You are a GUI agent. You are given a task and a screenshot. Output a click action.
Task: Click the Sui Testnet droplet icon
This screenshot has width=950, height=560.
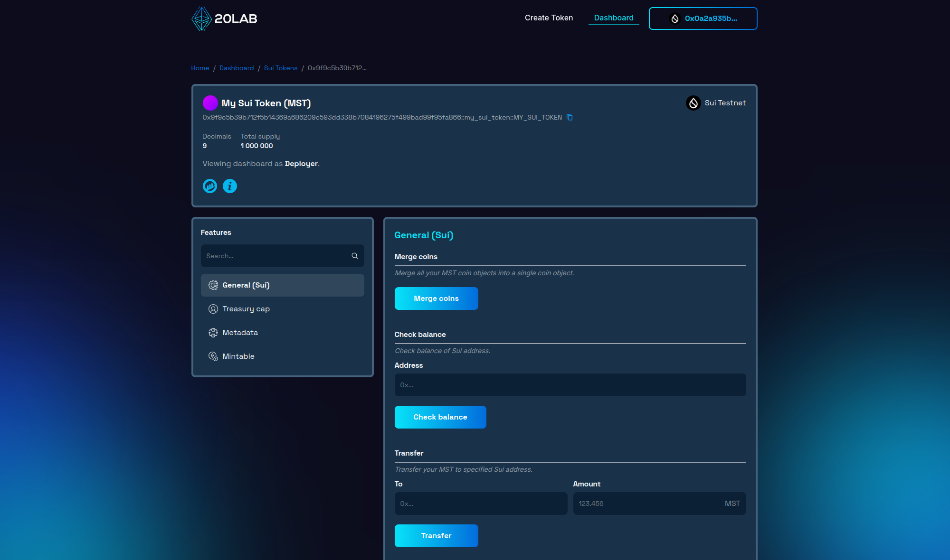point(693,103)
